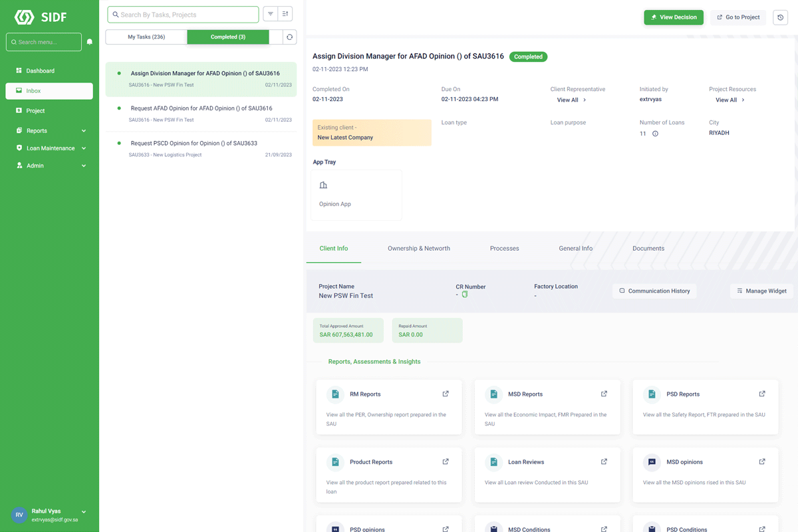Click the notification bell icon

point(90,42)
